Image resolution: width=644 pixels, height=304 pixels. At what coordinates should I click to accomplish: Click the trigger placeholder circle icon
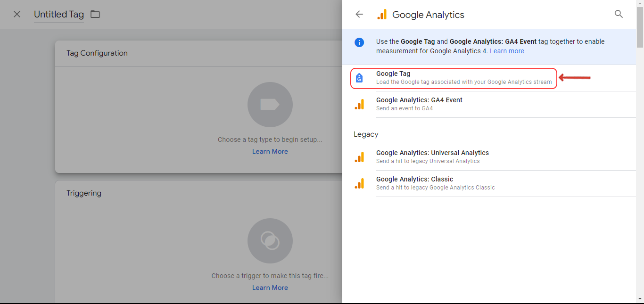pyautogui.click(x=270, y=241)
